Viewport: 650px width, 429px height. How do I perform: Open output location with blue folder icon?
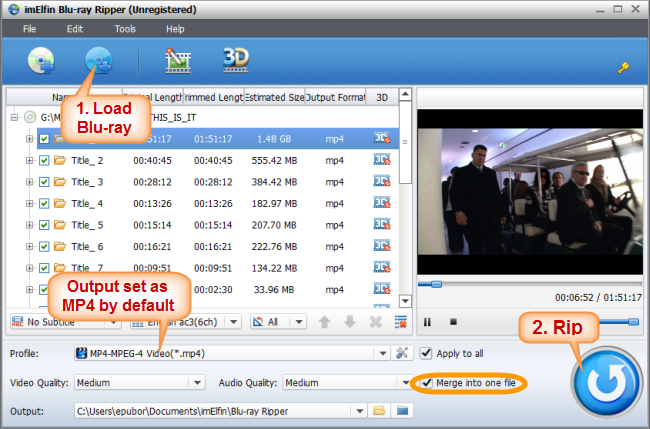402,411
